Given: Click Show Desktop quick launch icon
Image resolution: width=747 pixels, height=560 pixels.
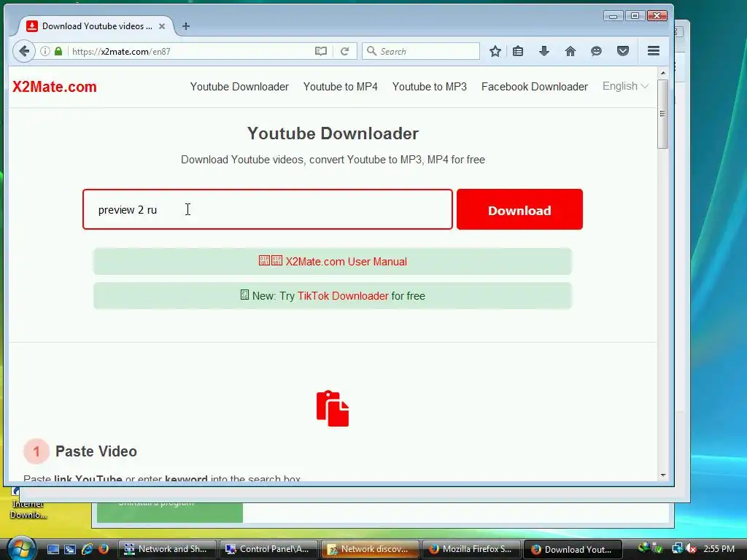Looking at the screenshot, I should tap(53, 549).
